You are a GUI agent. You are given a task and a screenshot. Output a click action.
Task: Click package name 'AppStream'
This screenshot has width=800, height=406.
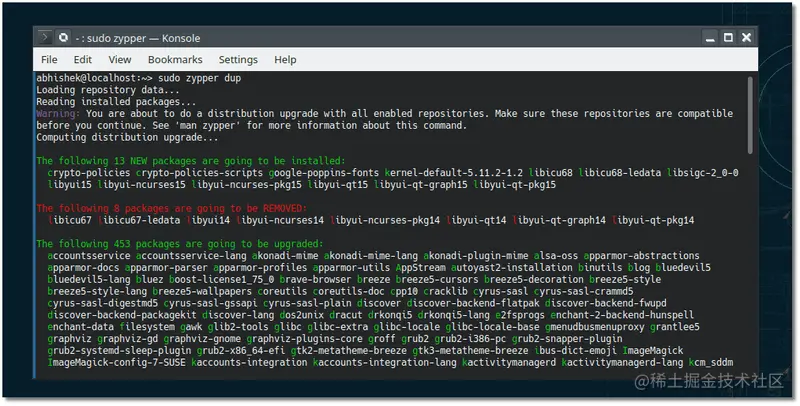click(x=421, y=268)
